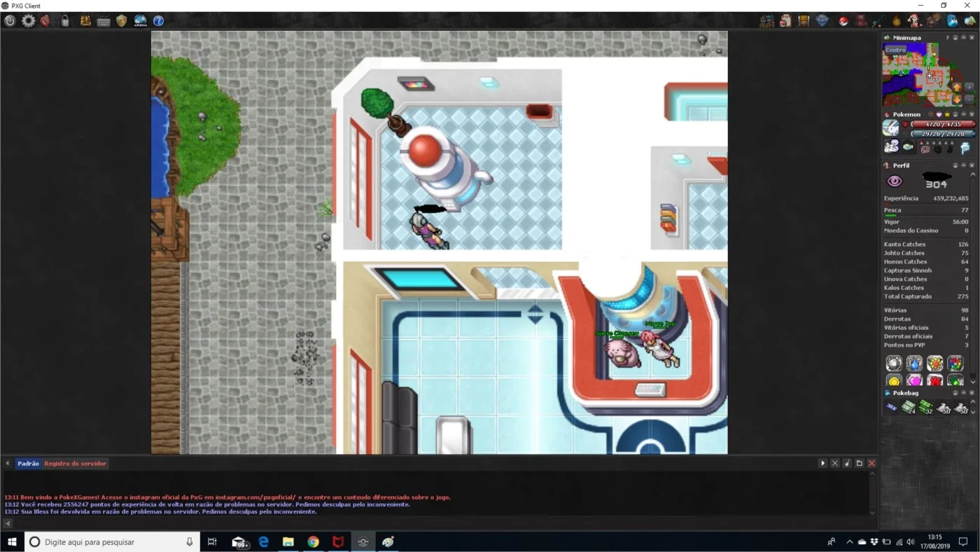Switch to the Padrão chat tab
Image resolution: width=980 pixels, height=552 pixels.
click(28, 464)
